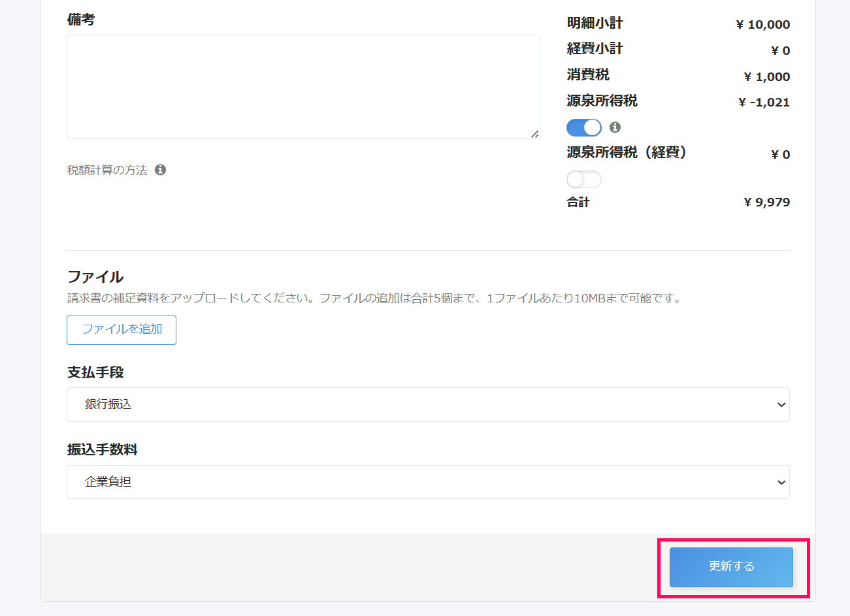850x616 pixels.
Task: Click the 明細小計 amount ¥ 10,000
Action: [x=762, y=25]
